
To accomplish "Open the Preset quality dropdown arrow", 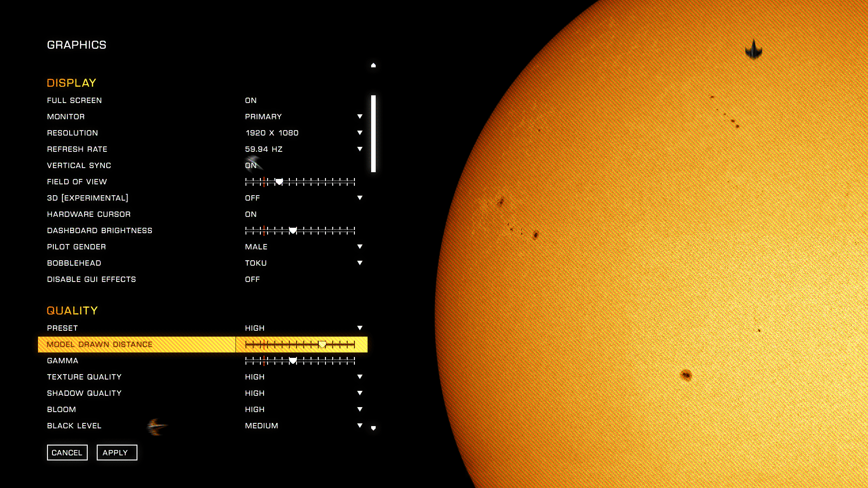I will point(360,328).
